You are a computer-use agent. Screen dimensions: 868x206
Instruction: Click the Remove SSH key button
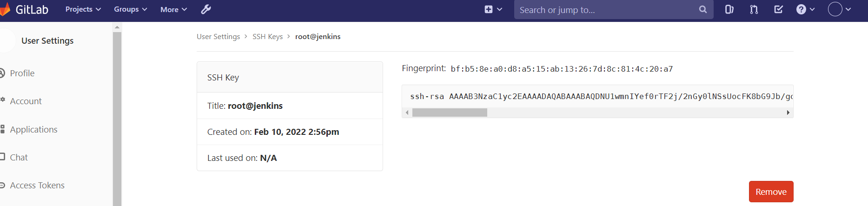[771, 192]
